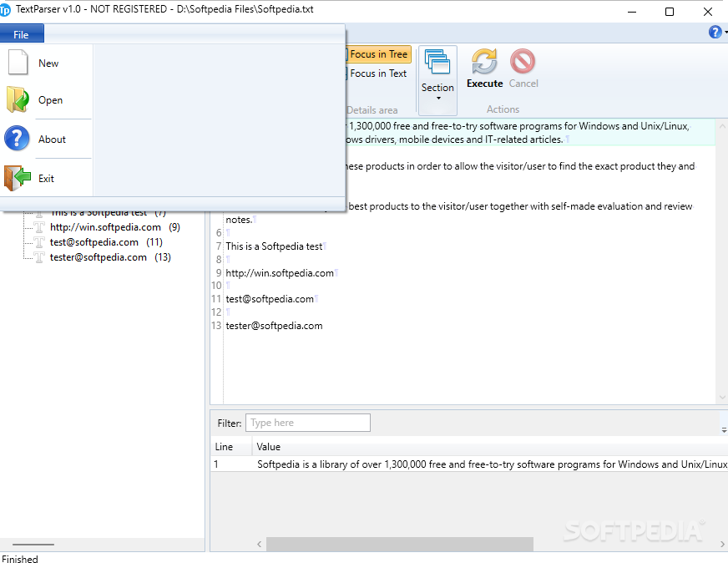The height and width of the screenshot is (563, 728).
Task: Click line 7 'This is a Softpedia test'
Action: [274, 246]
